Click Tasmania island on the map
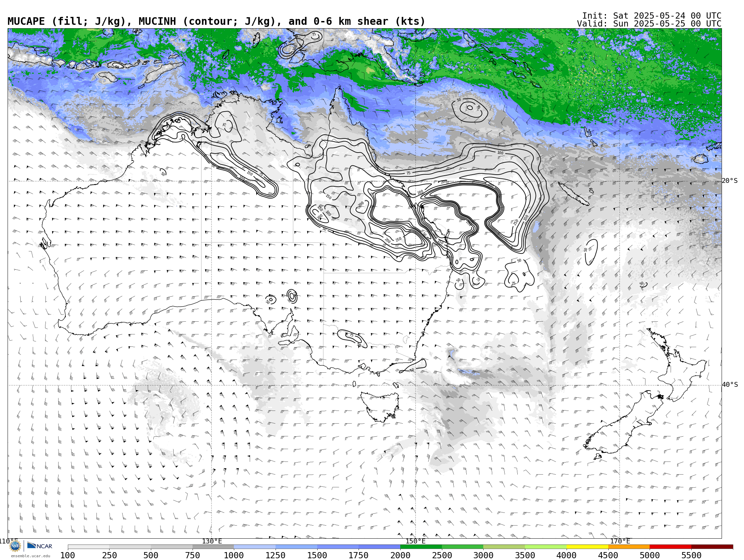The width and height of the screenshot is (744, 560). point(381,406)
